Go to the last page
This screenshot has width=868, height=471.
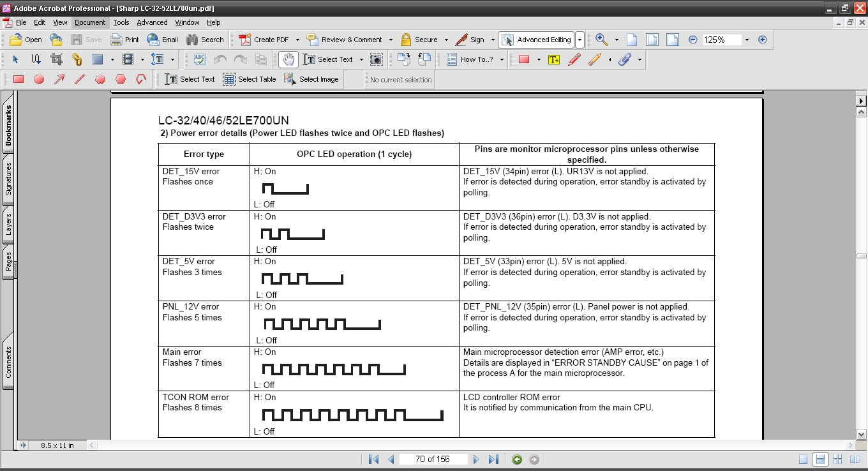tap(493, 460)
